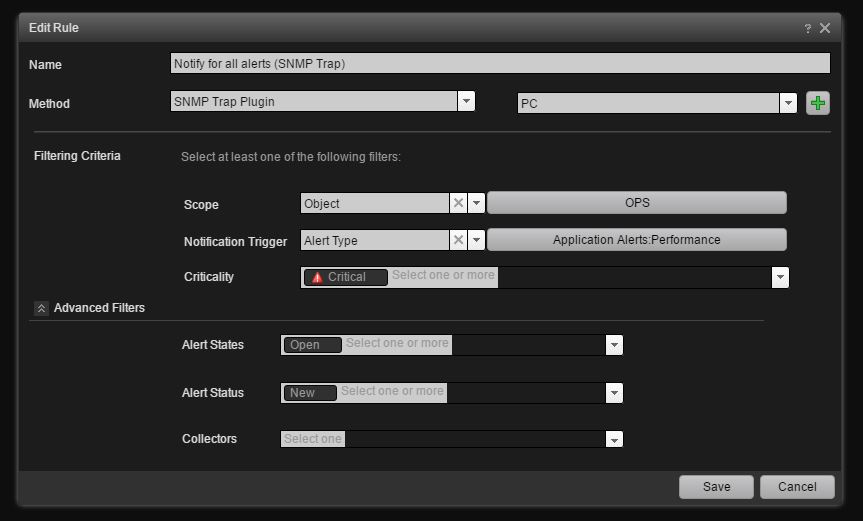
Task: Click the SNMP Trap Plugin text field
Action: [314, 101]
